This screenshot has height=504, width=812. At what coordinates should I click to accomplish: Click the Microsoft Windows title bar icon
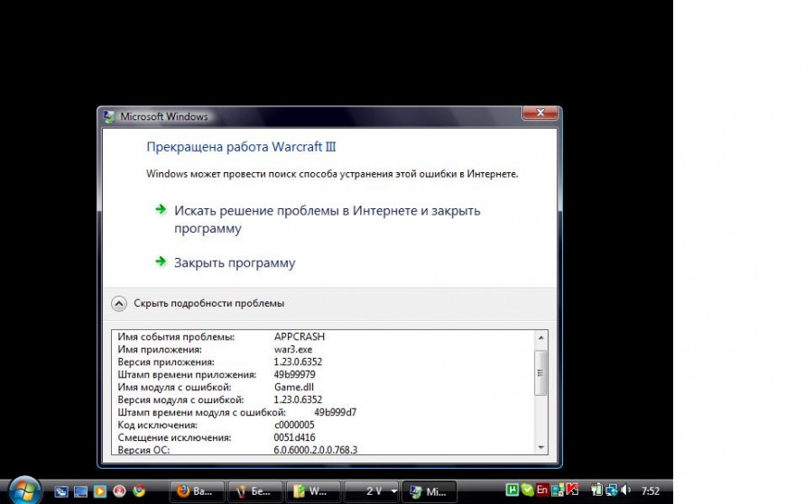(x=109, y=116)
